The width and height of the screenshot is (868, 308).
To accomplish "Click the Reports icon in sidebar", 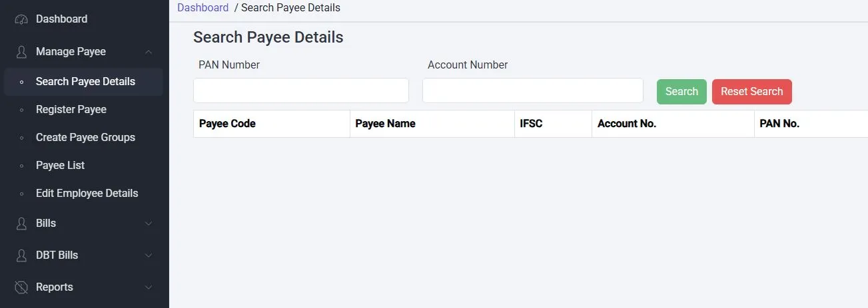I will (21, 287).
